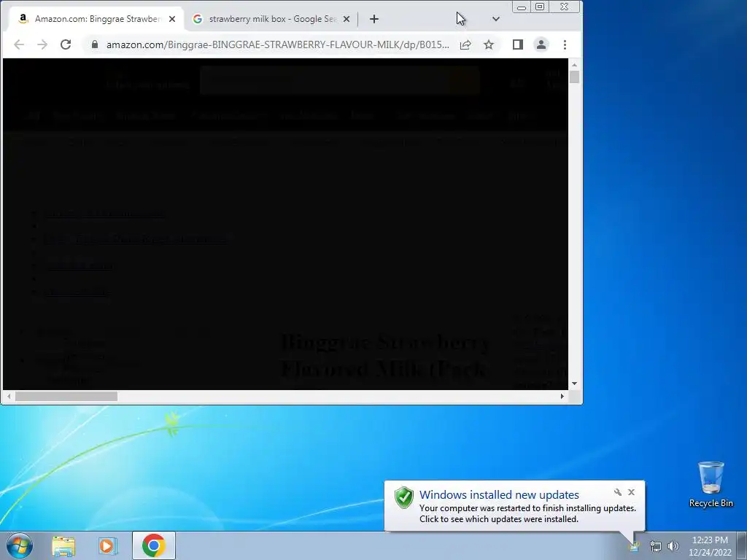Viewport: 747px width, 560px height.
Task: Click the horizontal scrollbar left arrow
Action: click(9, 396)
